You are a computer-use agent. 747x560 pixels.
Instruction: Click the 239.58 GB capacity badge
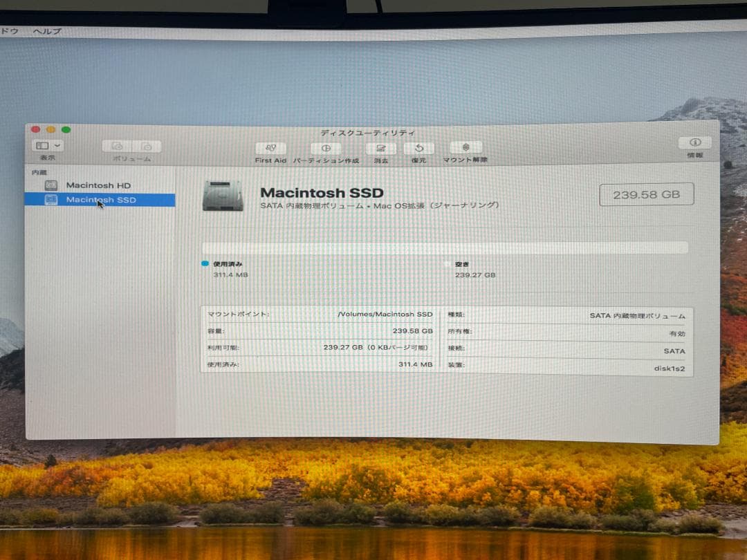(646, 194)
